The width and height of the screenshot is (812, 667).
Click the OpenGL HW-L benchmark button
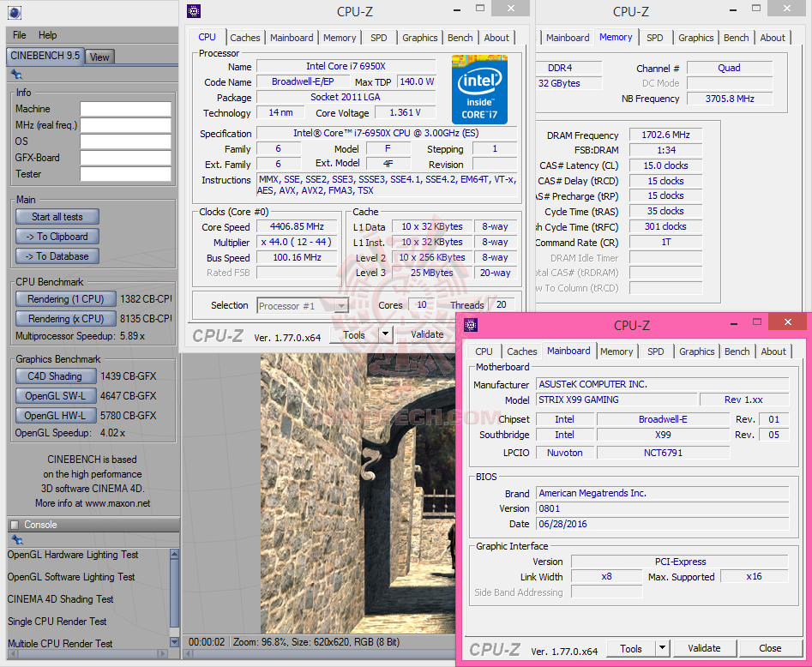55,416
